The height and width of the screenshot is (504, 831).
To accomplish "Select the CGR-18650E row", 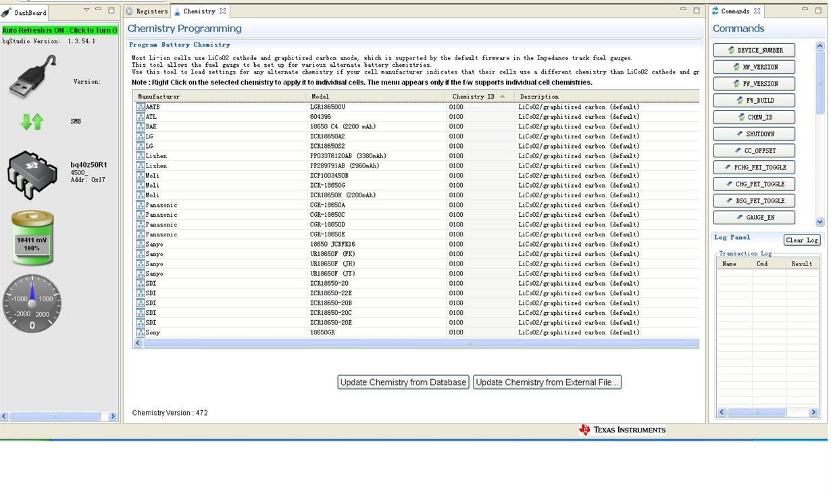I will pos(416,234).
